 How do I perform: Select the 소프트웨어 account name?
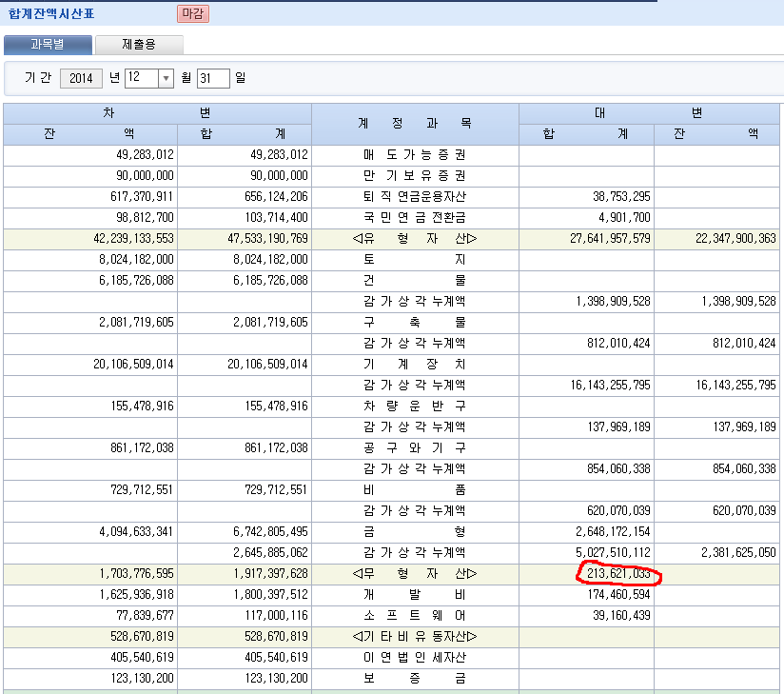click(415, 616)
